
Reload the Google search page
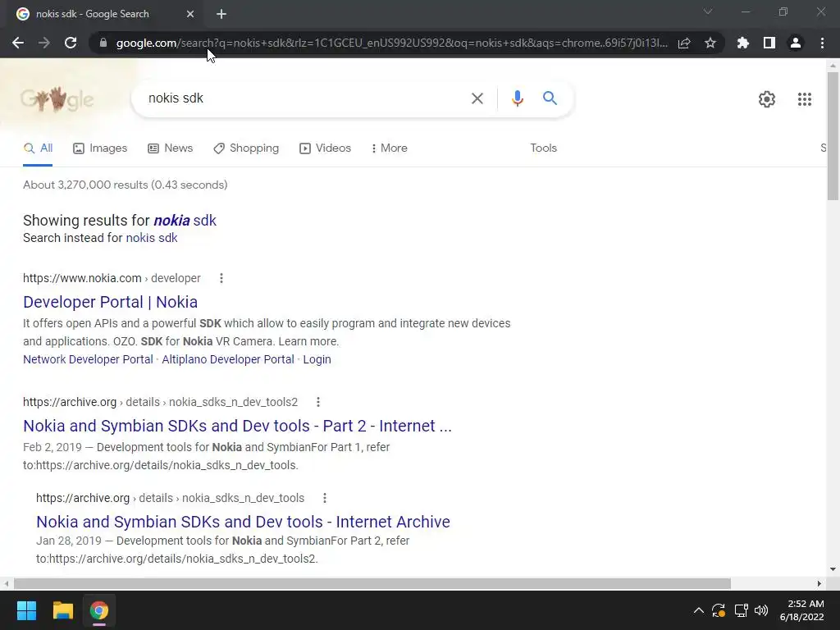click(x=71, y=43)
